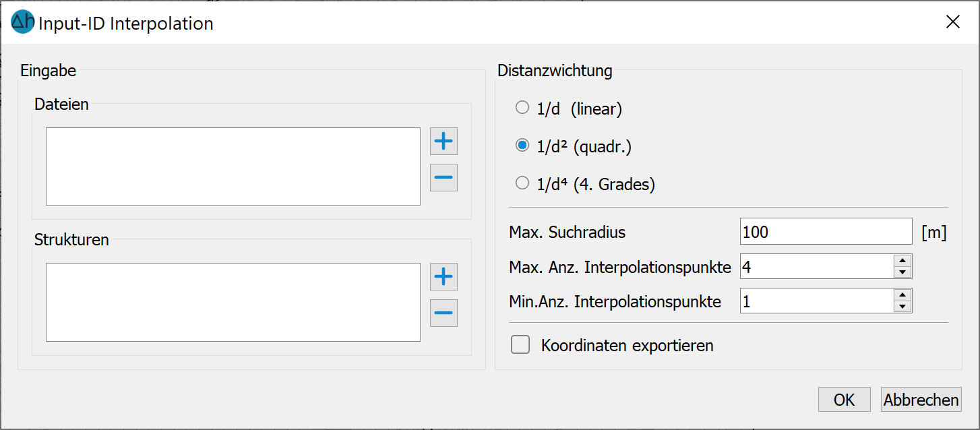The height and width of the screenshot is (430, 980).
Task: Click inside the Strukturen list box
Action: tap(233, 302)
